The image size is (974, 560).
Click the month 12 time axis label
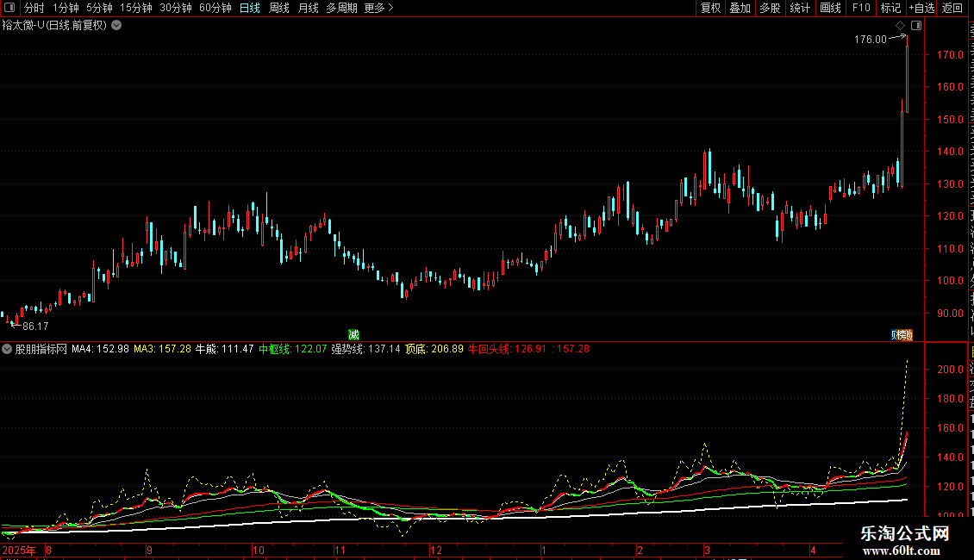pos(436,550)
